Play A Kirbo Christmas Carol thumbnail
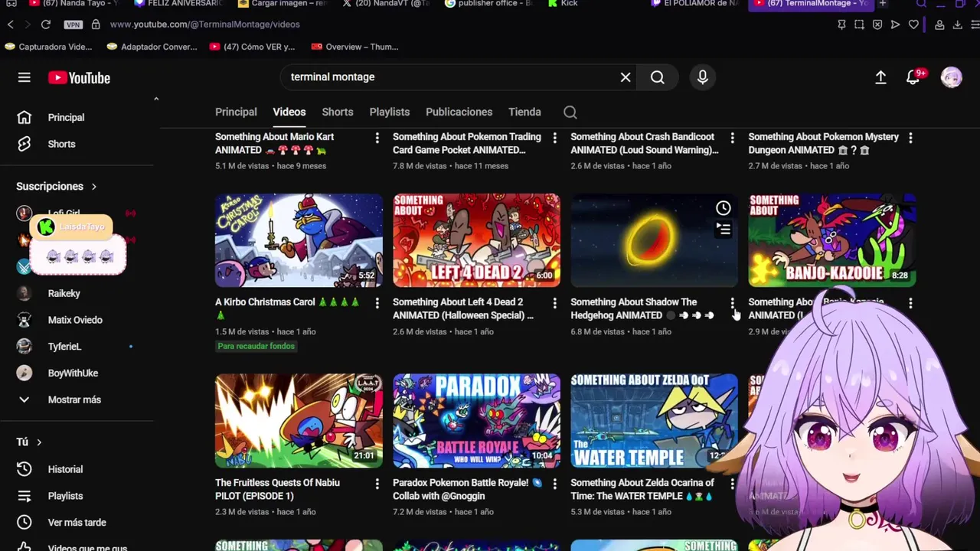 tap(299, 240)
